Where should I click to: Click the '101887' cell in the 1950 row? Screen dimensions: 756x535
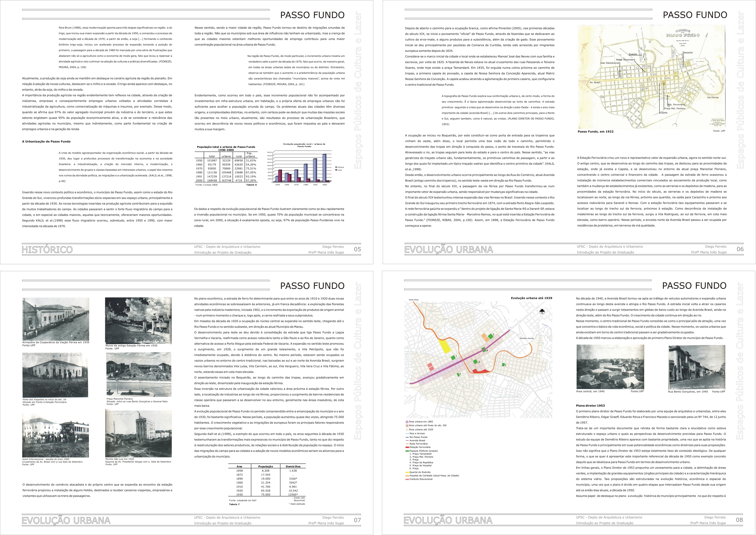pos(212,160)
